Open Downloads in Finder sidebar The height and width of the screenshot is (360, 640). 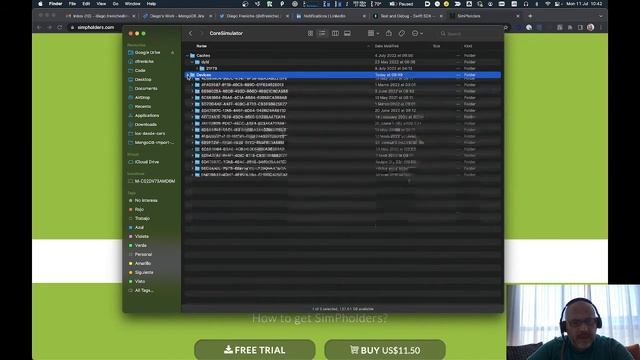(x=146, y=124)
